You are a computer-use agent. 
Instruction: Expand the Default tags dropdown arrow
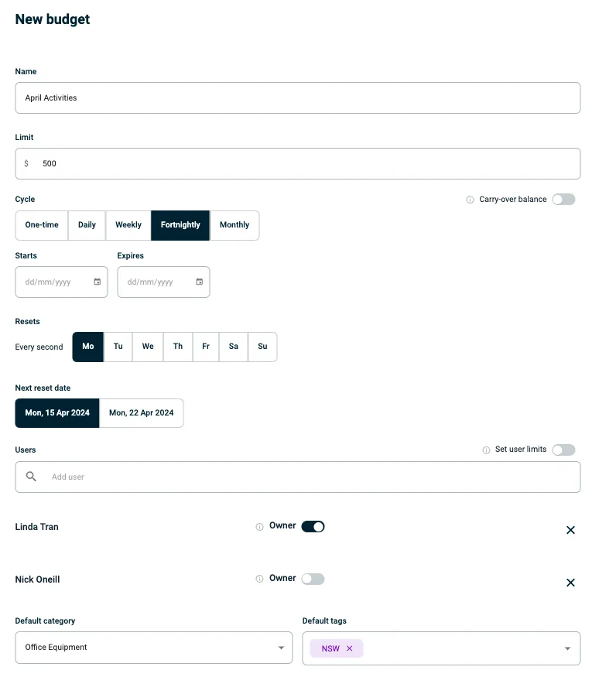click(567, 648)
